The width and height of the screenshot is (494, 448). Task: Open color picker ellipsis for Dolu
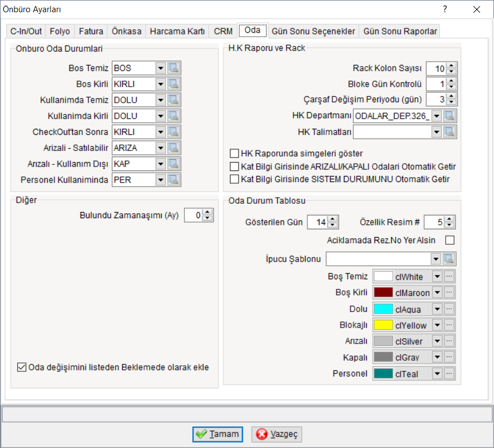point(449,309)
